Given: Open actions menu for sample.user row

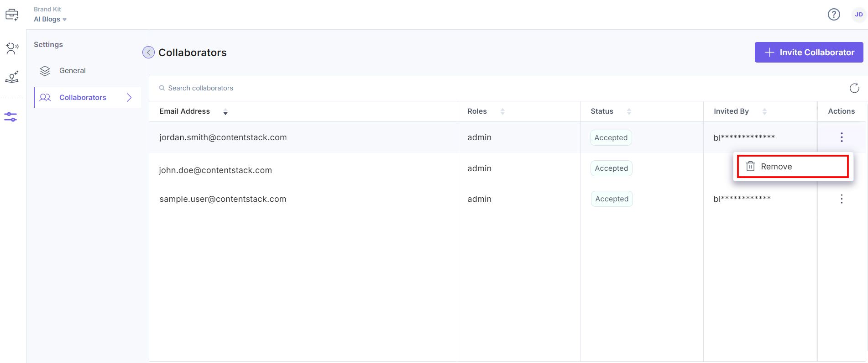Looking at the screenshot, I should [842, 199].
